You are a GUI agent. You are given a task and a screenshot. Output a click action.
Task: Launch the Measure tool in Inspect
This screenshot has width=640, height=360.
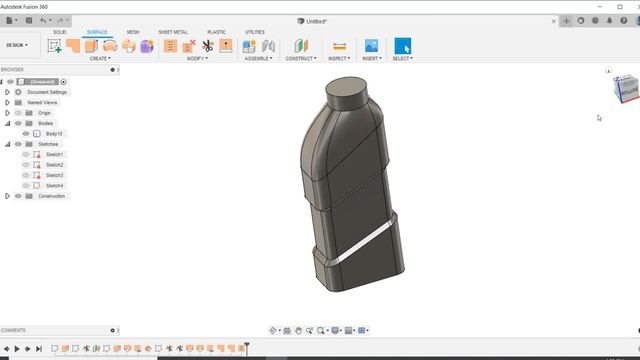point(340,46)
